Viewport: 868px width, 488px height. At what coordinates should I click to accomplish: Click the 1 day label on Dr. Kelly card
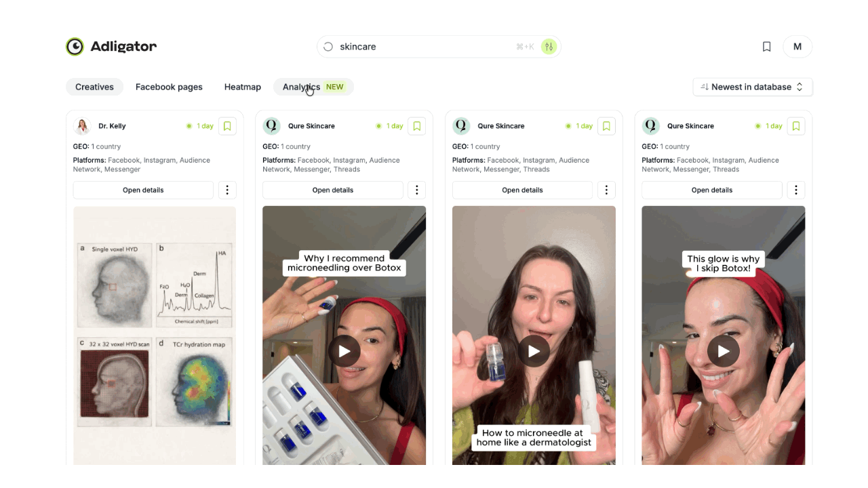click(x=205, y=126)
